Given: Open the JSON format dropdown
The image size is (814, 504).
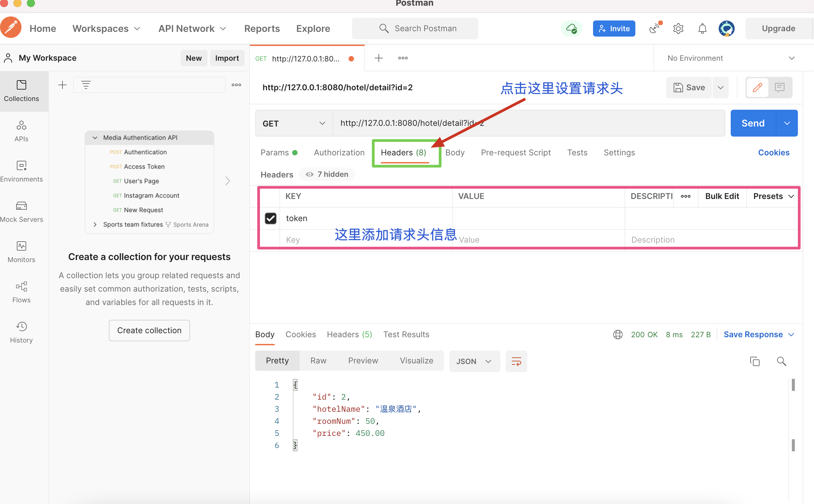Looking at the screenshot, I should tap(474, 361).
